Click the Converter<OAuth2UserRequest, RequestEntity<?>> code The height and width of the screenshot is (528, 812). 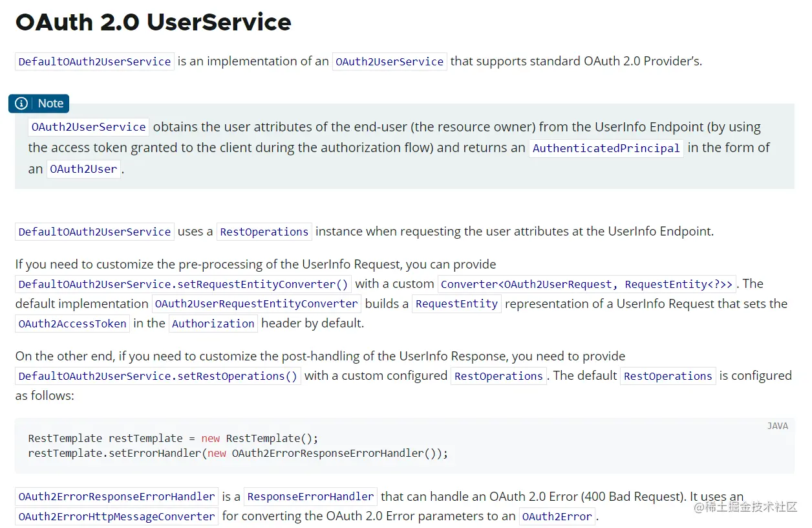[586, 284]
